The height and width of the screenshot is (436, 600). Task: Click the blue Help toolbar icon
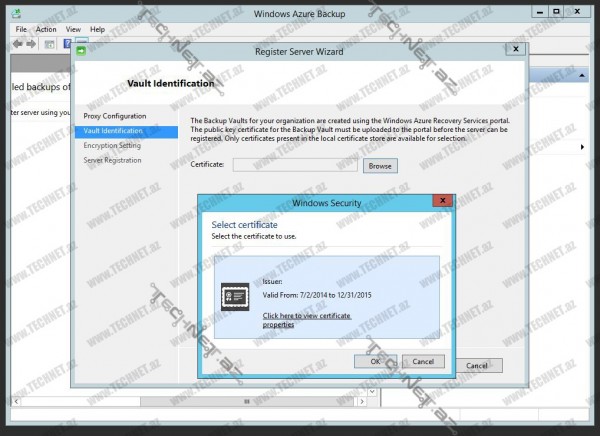point(68,44)
